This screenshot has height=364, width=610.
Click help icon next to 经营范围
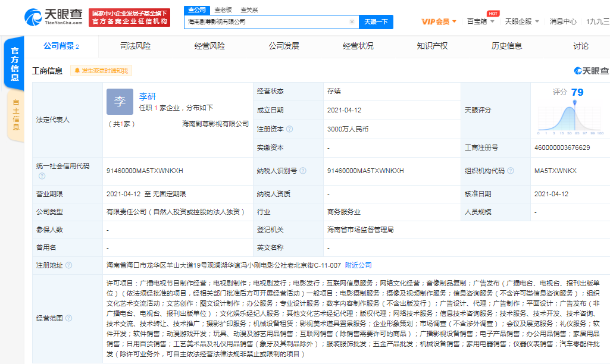pos(68,318)
